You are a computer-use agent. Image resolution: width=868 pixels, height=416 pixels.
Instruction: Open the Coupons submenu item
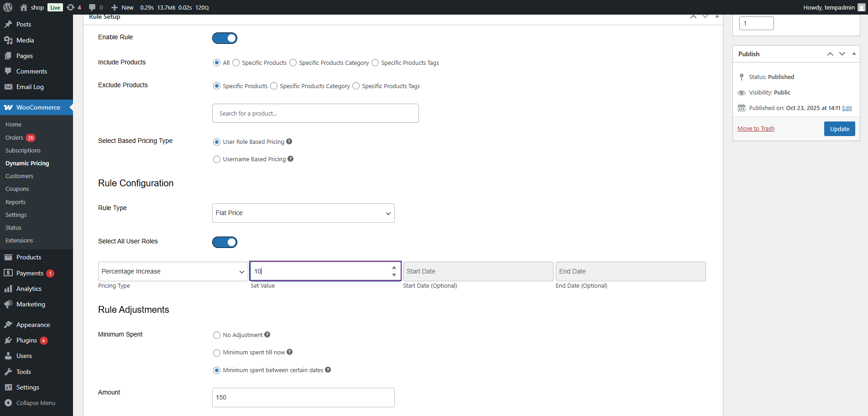(17, 189)
